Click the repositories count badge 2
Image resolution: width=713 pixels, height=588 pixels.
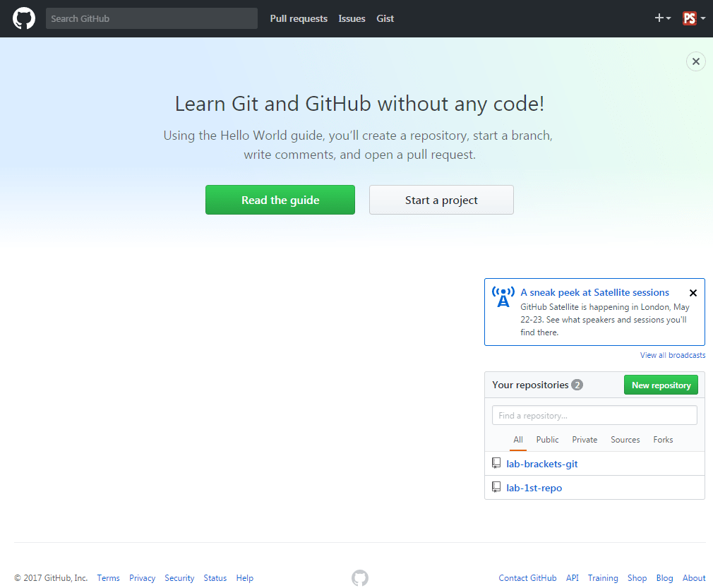pos(577,385)
